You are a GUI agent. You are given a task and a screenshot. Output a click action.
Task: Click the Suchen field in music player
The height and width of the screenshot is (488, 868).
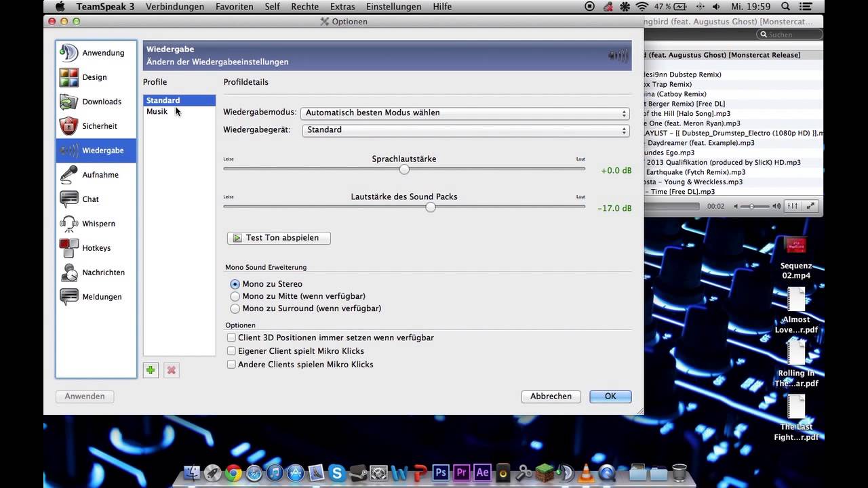point(790,35)
